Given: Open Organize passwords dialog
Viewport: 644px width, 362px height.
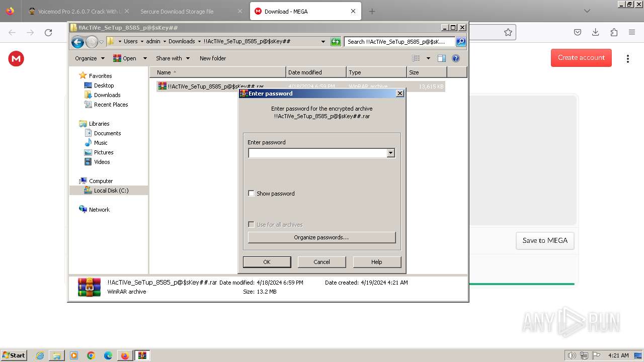Looking at the screenshot, I should pos(321,237).
